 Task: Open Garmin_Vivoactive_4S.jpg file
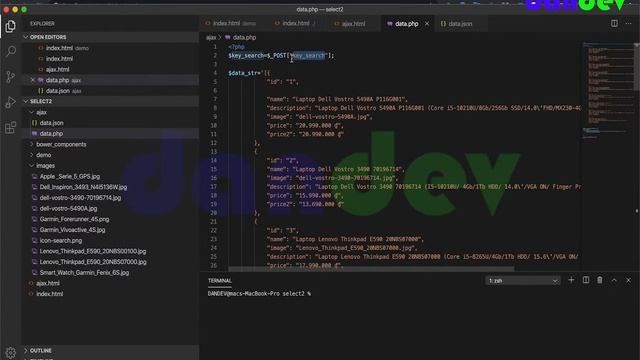110,230
